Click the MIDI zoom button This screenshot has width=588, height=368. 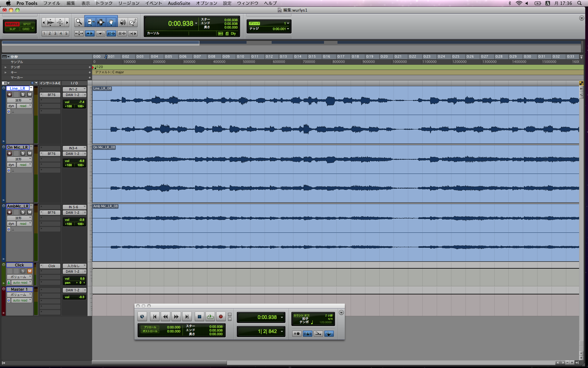60,22
